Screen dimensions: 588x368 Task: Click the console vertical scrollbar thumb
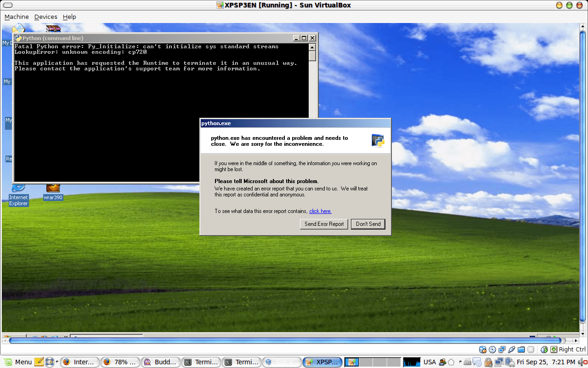pos(312,56)
